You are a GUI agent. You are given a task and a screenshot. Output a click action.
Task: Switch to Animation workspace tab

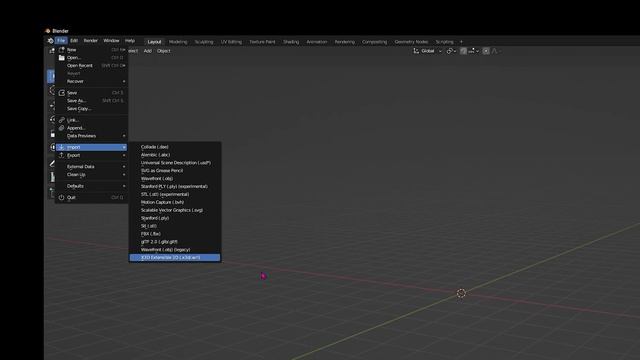317,42
